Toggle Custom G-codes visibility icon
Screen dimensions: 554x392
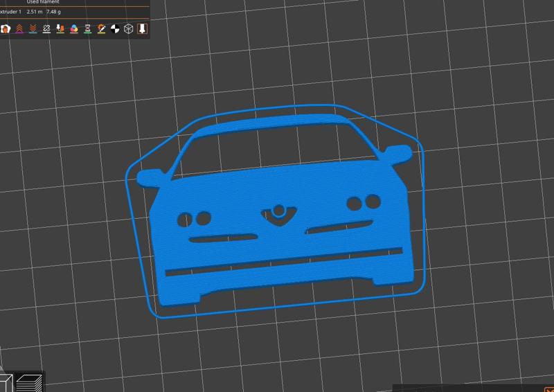pos(101,28)
